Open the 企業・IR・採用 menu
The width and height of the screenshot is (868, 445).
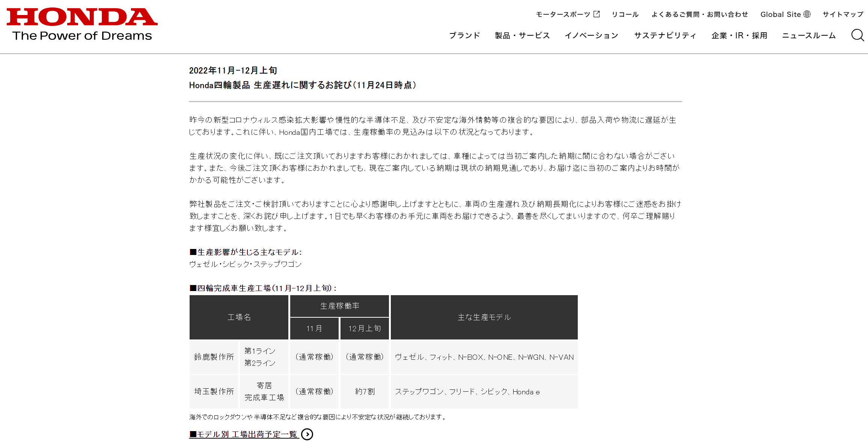pyautogui.click(x=739, y=35)
